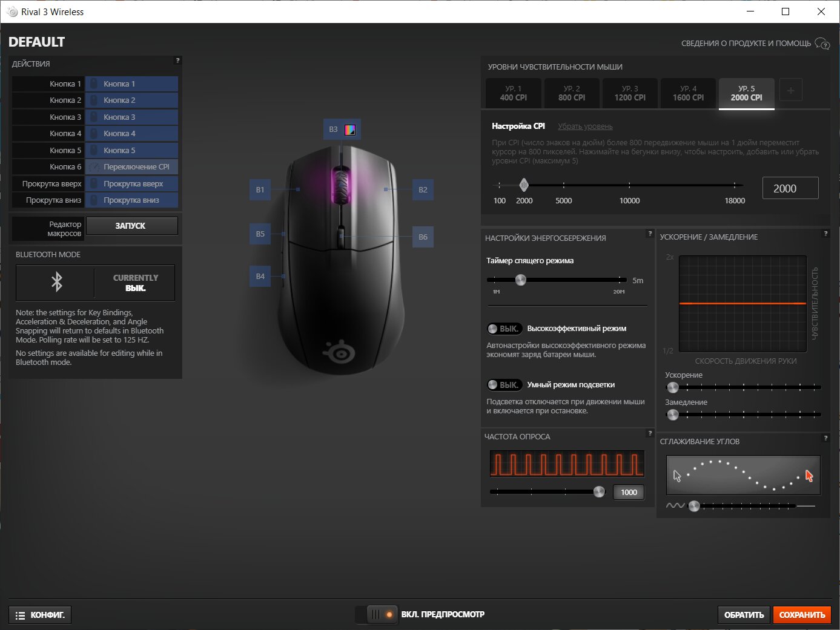This screenshot has width=840, height=630.
Task: Open help for СГЛАЖИВАНИЕ УГЛОВ section
Action: 825,438
